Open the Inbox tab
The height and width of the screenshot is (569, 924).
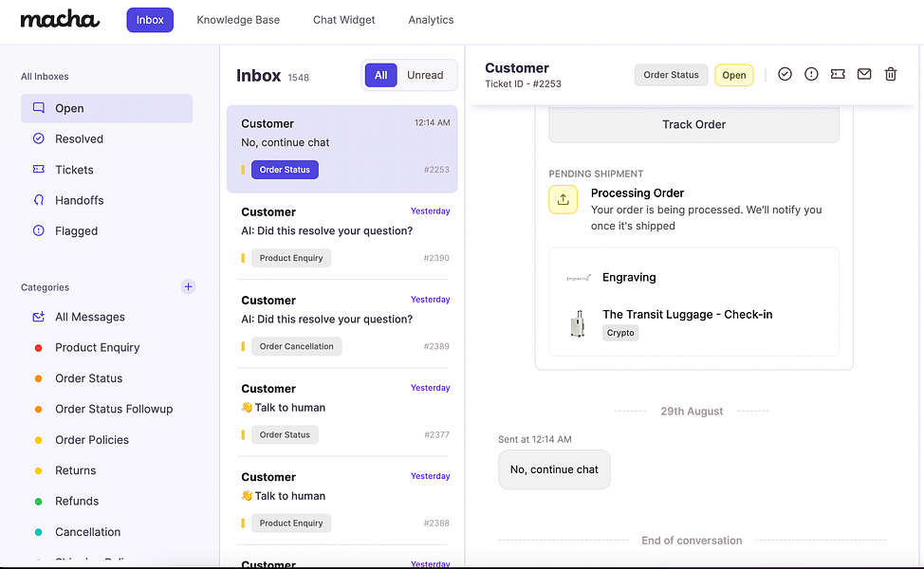click(x=150, y=20)
